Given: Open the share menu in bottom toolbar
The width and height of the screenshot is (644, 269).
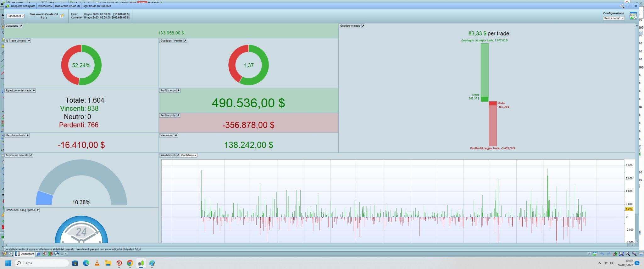Looking at the screenshot, I should click(x=11, y=254).
